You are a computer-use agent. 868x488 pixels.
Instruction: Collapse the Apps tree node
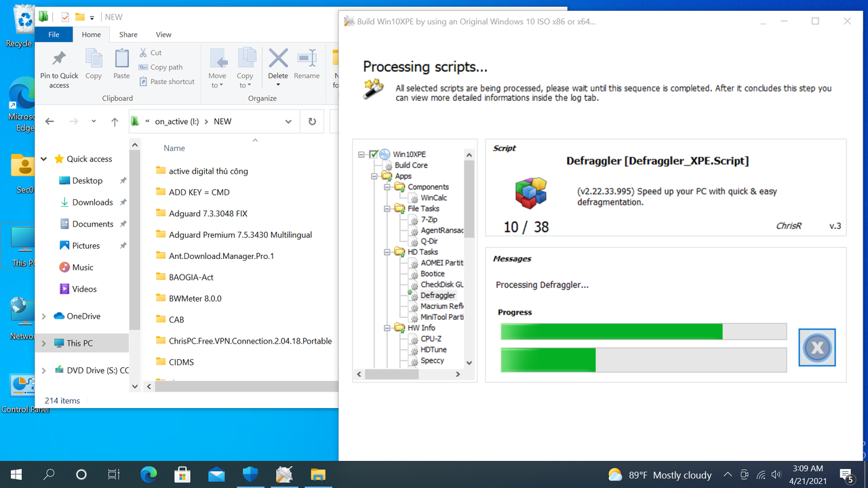pyautogui.click(x=374, y=176)
